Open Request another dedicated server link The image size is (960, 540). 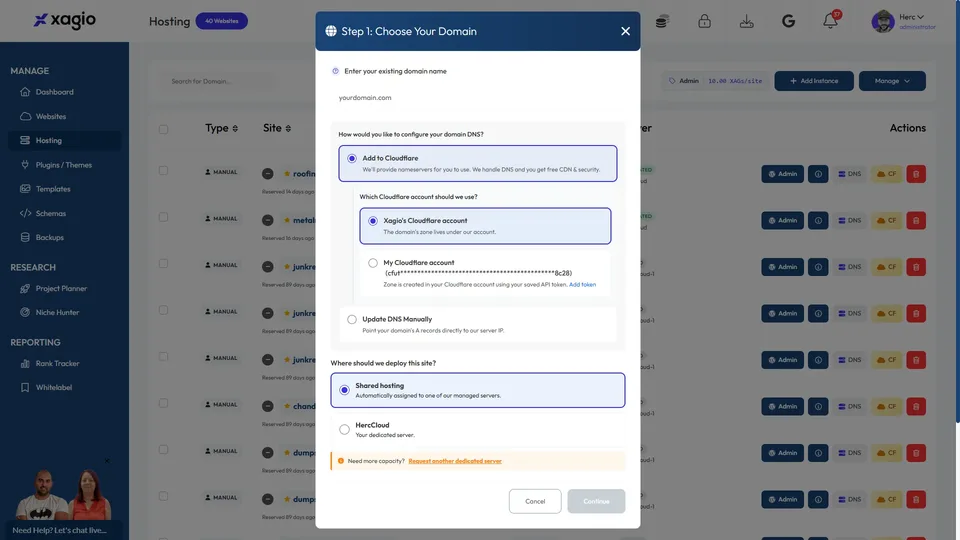(455, 461)
